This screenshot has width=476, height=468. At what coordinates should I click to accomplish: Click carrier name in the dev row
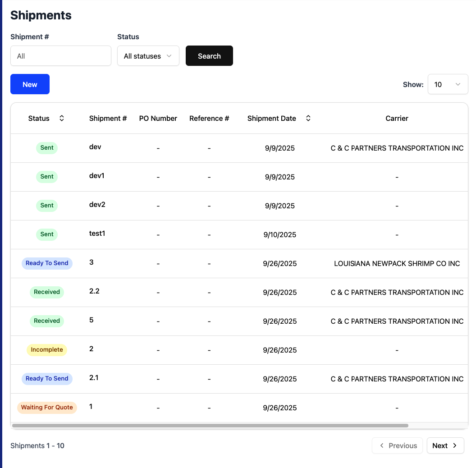tap(397, 148)
